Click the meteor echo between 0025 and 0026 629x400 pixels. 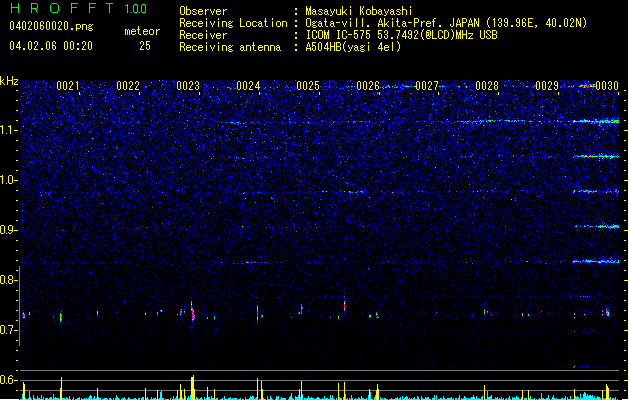tap(344, 304)
